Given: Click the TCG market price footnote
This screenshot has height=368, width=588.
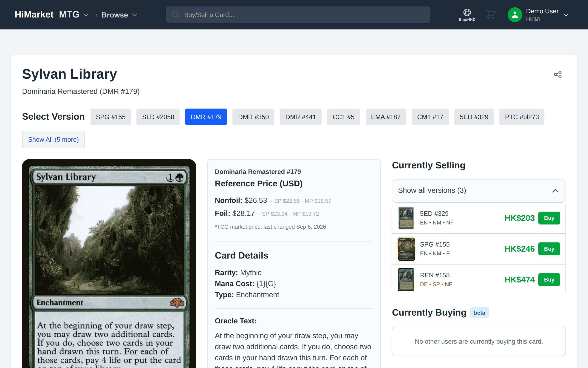Looking at the screenshot, I should click(x=270, y=227).
